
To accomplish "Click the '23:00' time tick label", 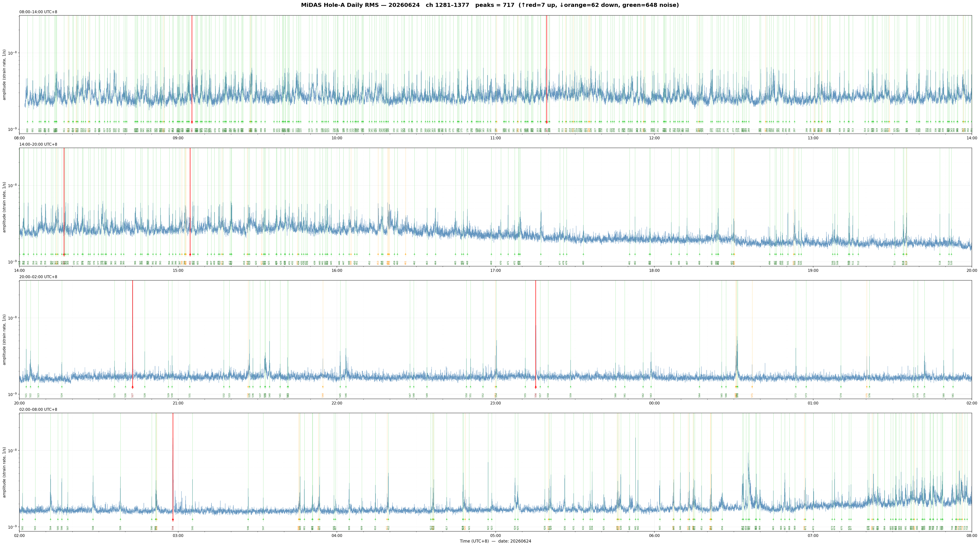I will click(x=495, y=403).
